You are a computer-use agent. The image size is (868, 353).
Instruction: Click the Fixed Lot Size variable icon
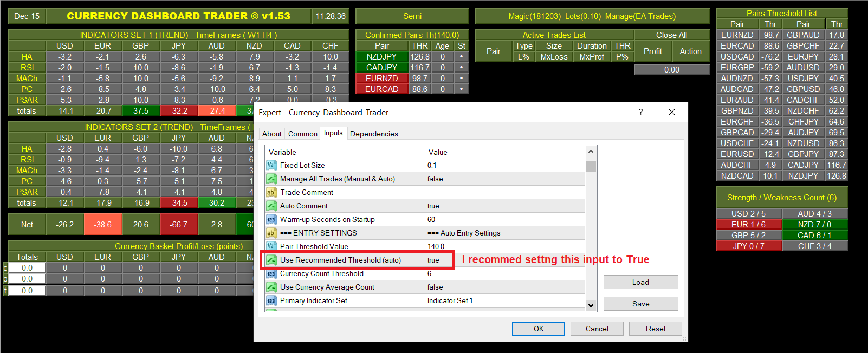(x=271, y=165)
